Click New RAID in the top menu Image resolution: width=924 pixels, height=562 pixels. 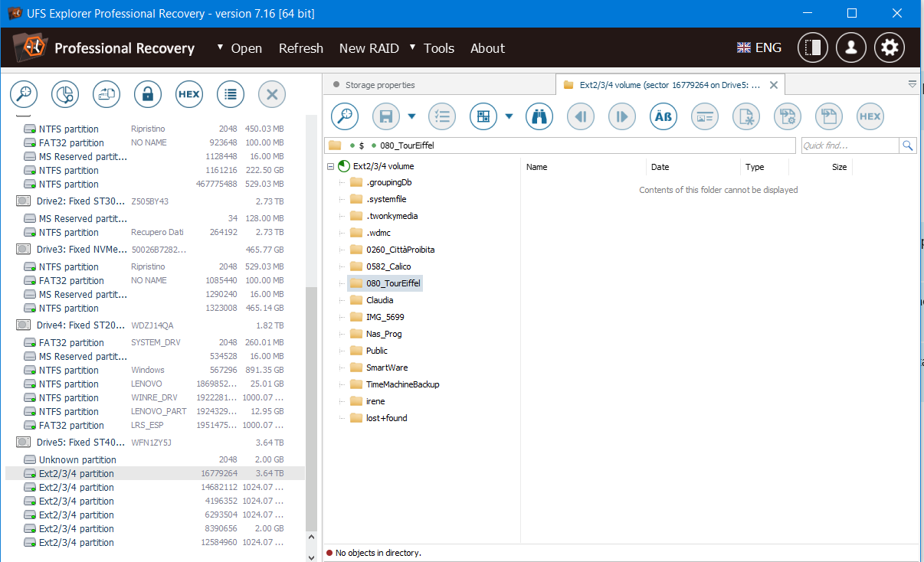369,48
